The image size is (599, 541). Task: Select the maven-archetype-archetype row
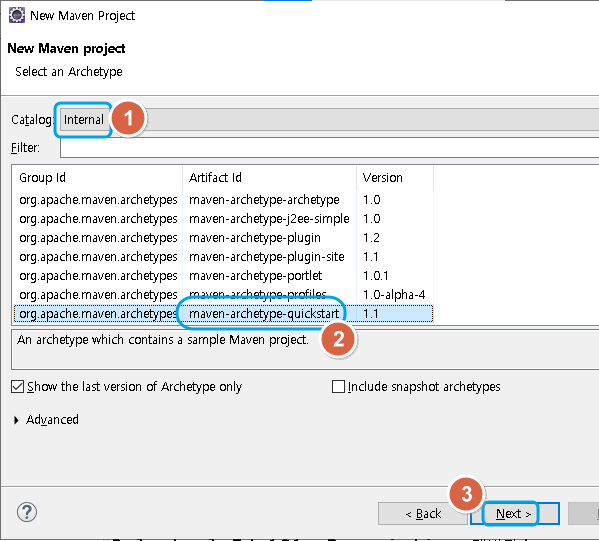pos(223,199)
